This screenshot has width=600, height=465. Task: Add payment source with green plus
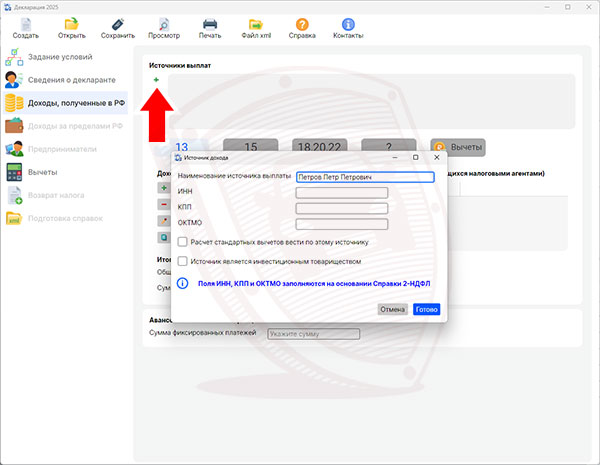156,79
